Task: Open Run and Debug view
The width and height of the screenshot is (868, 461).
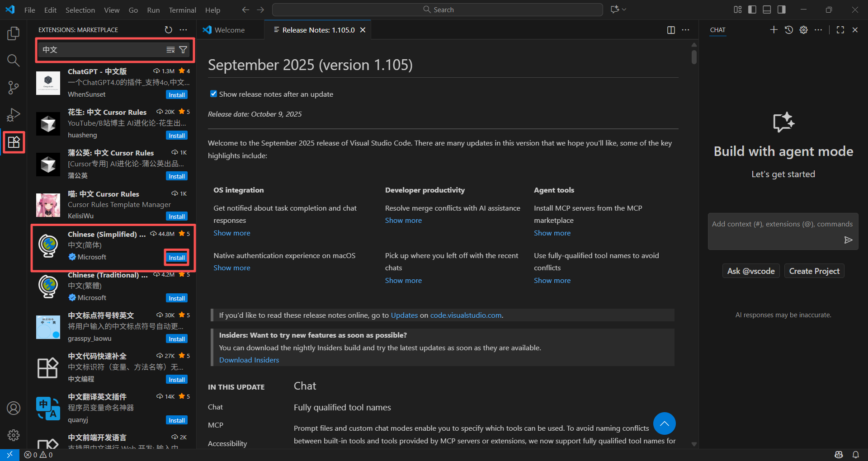Action: click(14, 115)
